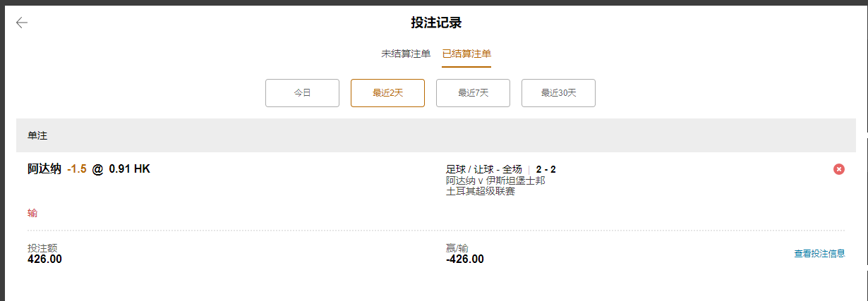Click the -426.00 win/loss amount
The width and height of the screenshot is (868, 301).
(465, 259)
